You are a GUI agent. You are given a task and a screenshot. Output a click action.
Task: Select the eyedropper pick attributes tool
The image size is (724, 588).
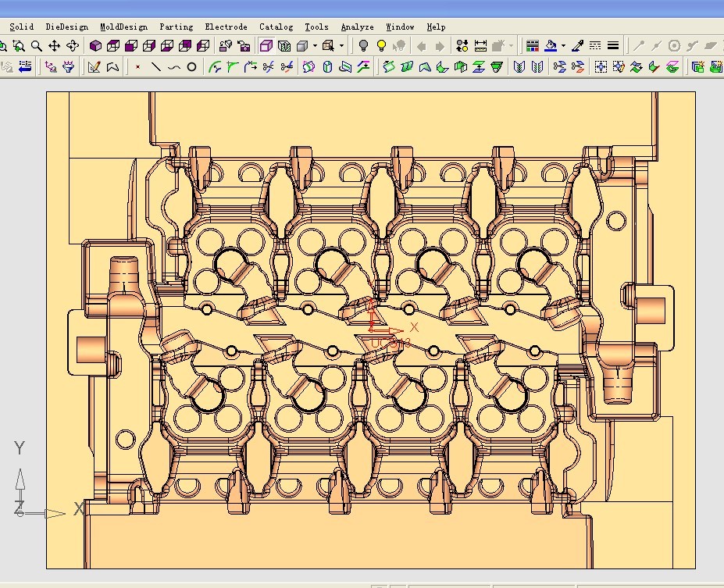[x=578, y=46]
